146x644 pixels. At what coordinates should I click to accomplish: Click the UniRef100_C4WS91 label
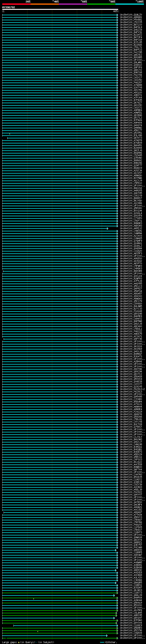click(x=131, y=231)
